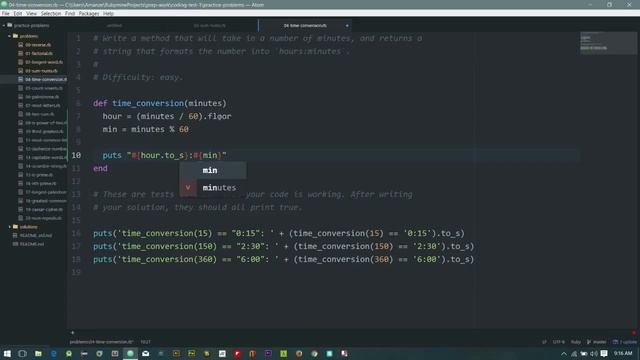Open the Action Center notifications
Image resolution: width=640 pixels, height=360 pixels.
(x=604, y=354)
